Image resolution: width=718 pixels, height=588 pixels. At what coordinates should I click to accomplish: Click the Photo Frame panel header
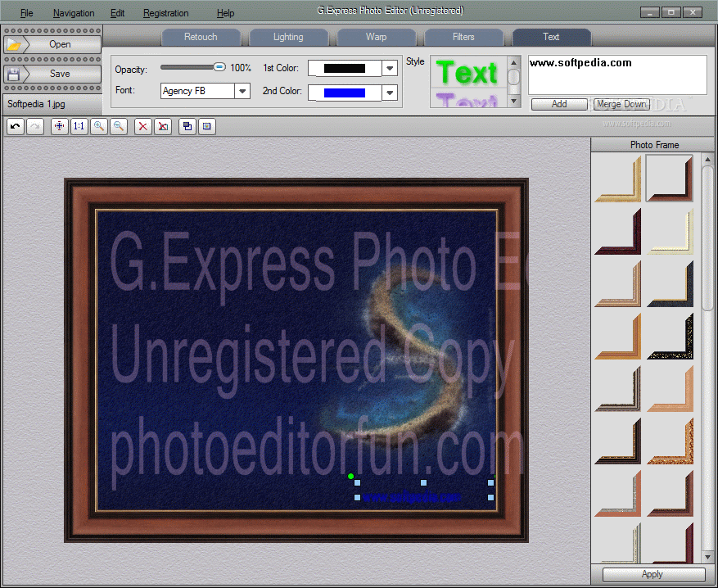(654, 145)
